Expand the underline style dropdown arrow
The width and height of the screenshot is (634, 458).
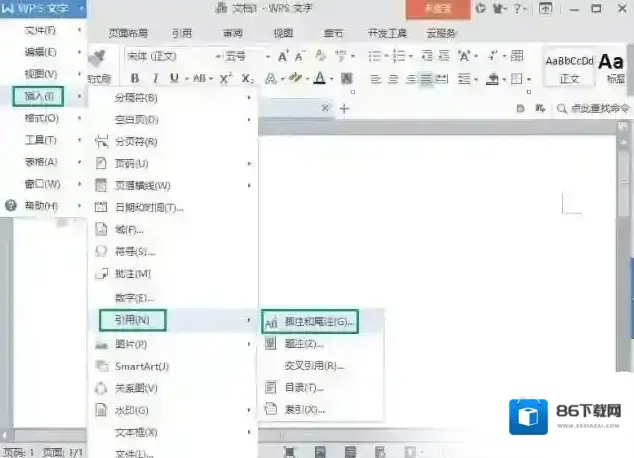click(187, 79)
